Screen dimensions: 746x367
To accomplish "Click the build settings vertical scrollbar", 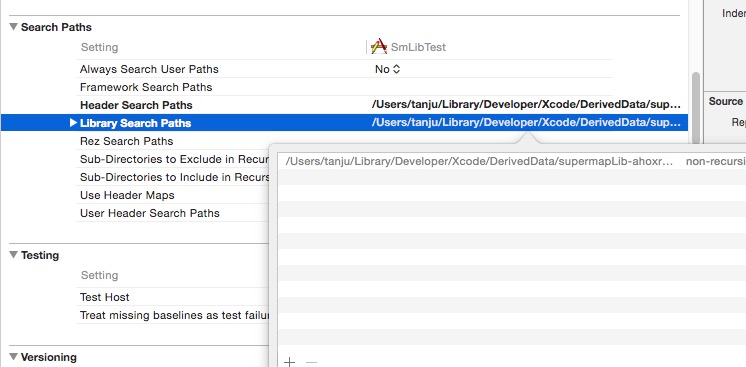I will 696,107.
